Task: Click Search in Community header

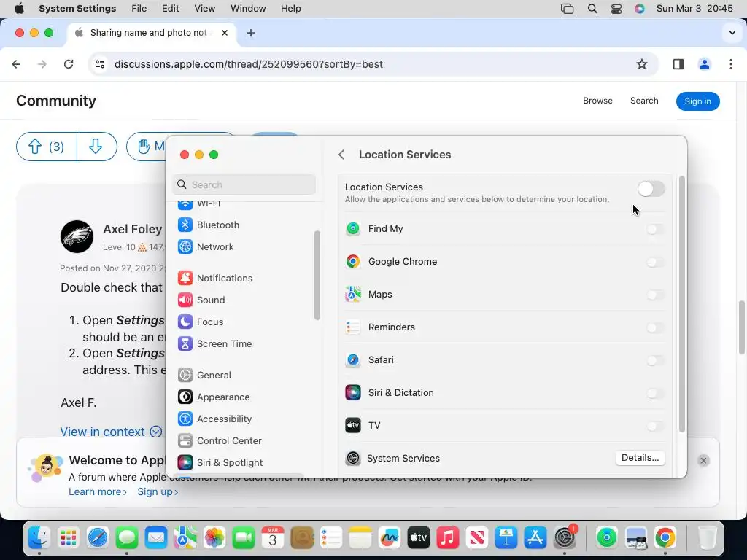Action: click(644, 101)
